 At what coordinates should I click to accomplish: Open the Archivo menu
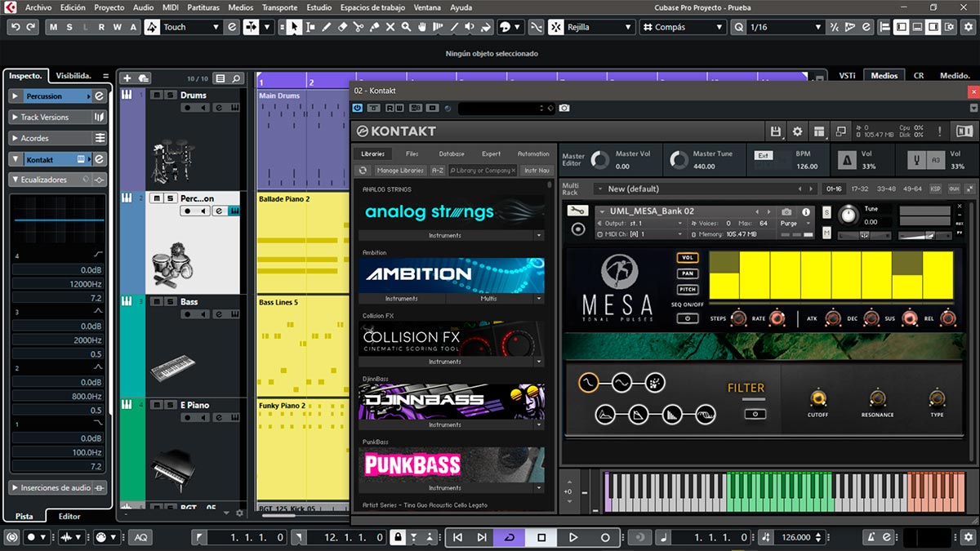click(38, 7)
